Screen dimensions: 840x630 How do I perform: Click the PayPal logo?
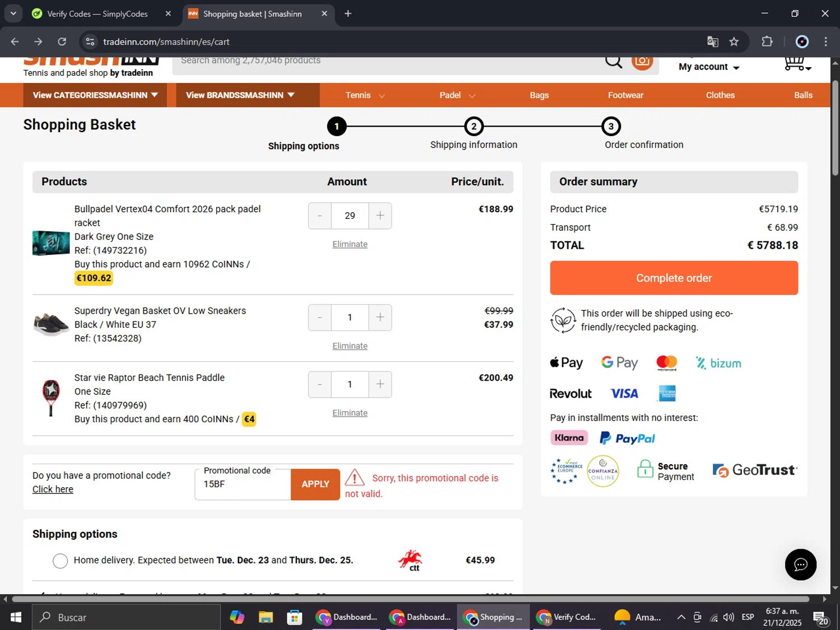pyautogui.click(x=627, y=438)
